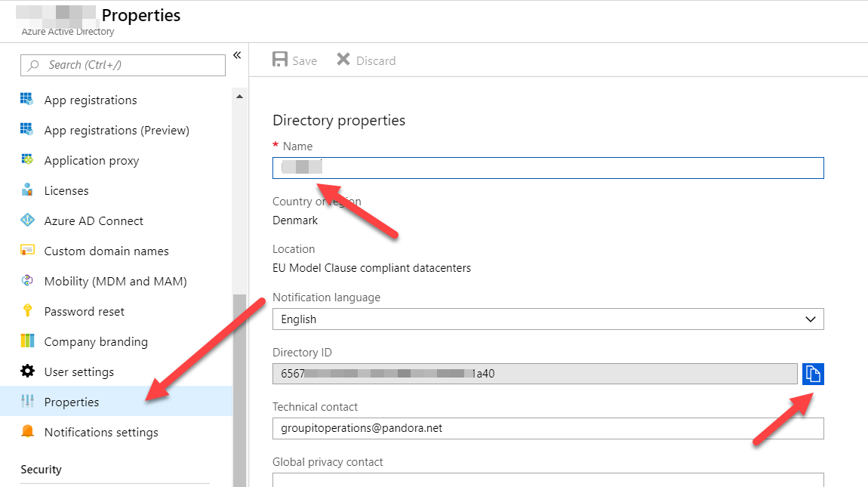This screenshot has height=487, width=868.
Task: Expand the Notification language dropdown
Action: tap(547, 319)
